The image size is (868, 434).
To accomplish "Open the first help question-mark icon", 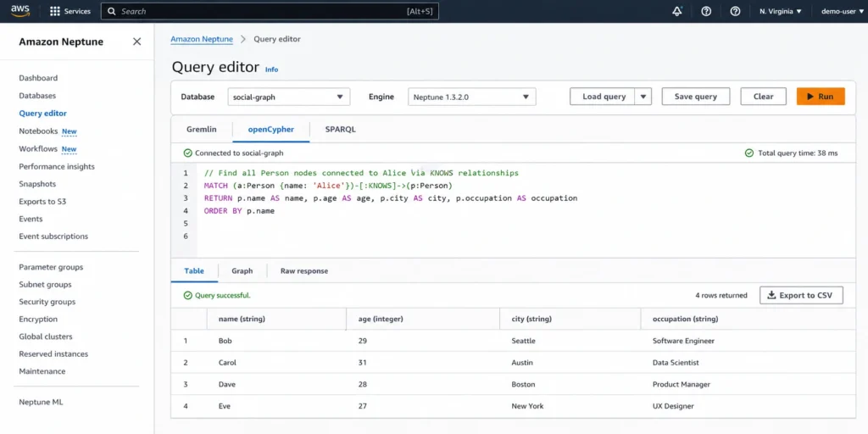I will (706, 11).
